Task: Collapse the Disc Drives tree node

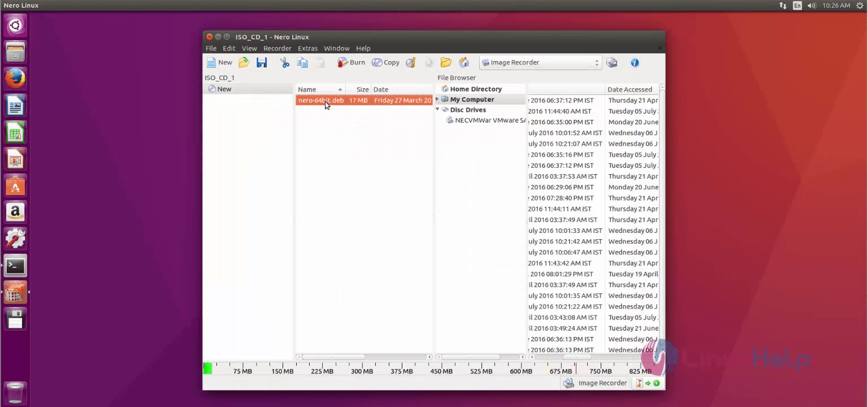Action: (437, 110)
